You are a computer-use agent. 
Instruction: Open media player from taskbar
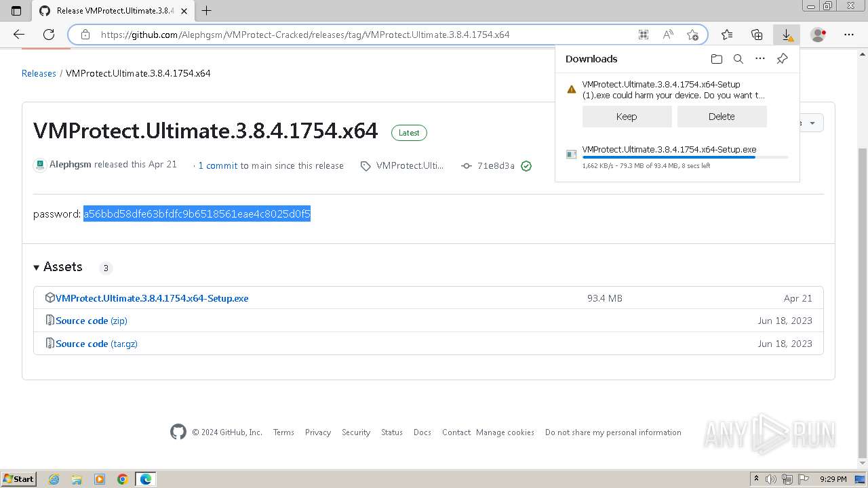100,479
